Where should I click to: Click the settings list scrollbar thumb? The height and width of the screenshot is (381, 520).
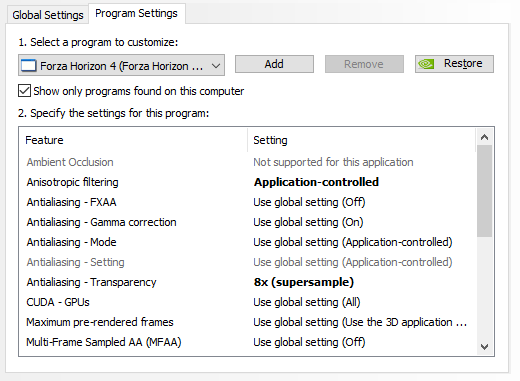484,191
